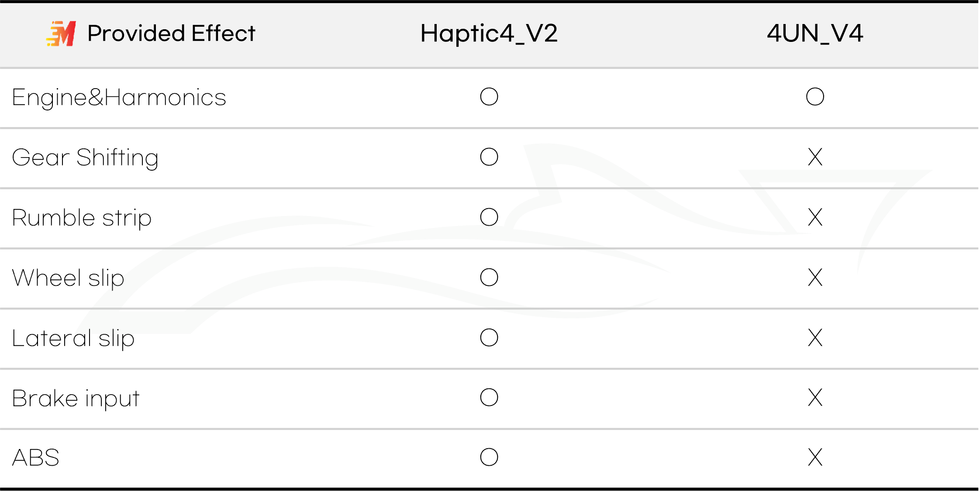Click the Brake input row label
The width and height of the screenshot is (980, 491).
pos(76,398)
